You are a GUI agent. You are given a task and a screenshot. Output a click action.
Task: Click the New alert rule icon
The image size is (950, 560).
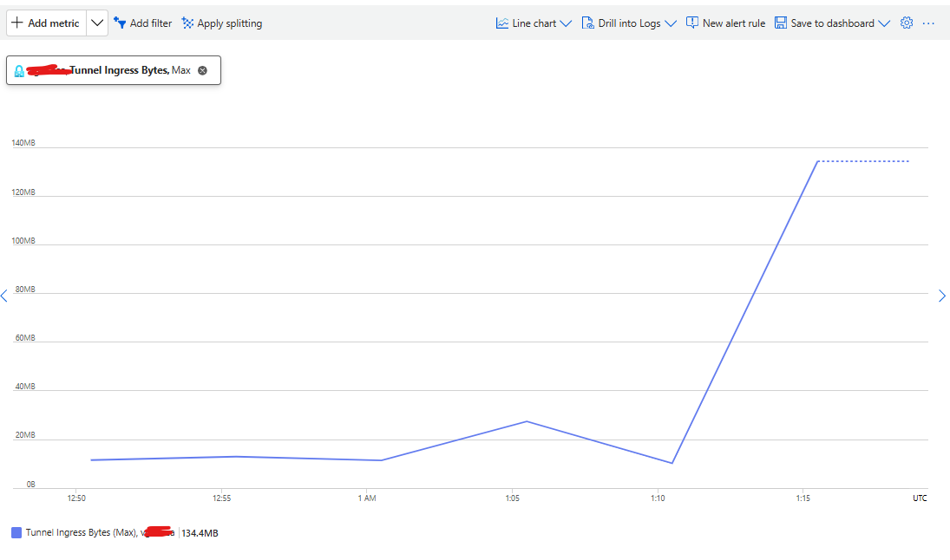692,23
